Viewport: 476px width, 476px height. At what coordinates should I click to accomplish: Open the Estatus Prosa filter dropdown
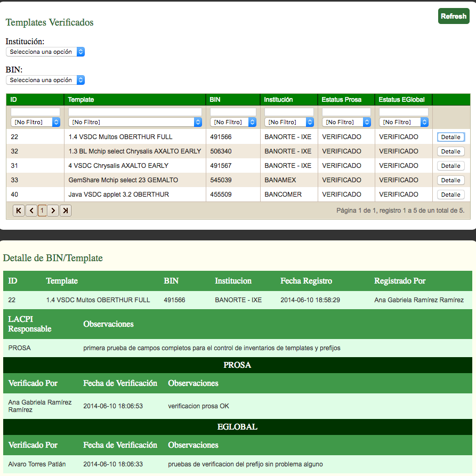[346, 122]
